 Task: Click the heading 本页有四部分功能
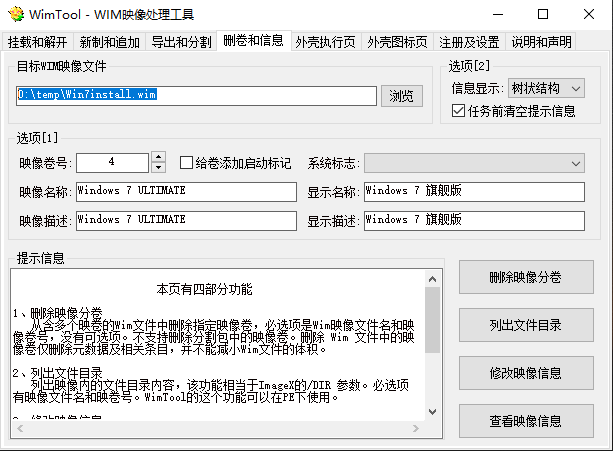tap(204, 289)
